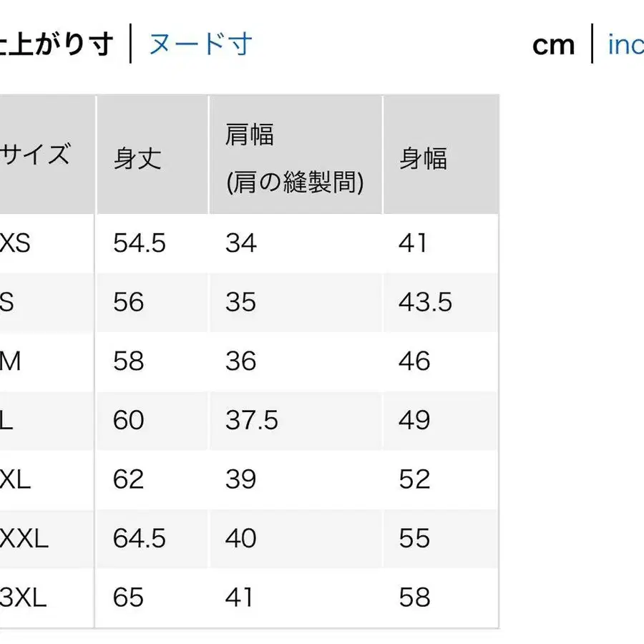The height and width of the screenshot is (644, 644).
Task: Select the 3XL size row
Action: pyautogui.click(x=21, y=597)
